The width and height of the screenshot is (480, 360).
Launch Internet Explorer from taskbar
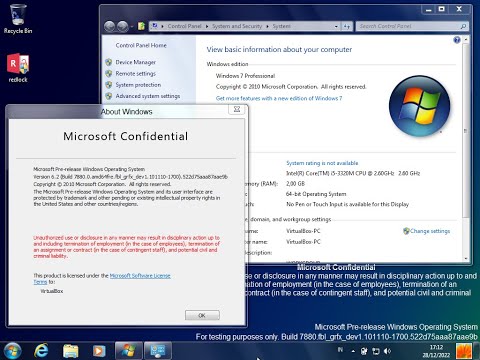click(41, 351)
